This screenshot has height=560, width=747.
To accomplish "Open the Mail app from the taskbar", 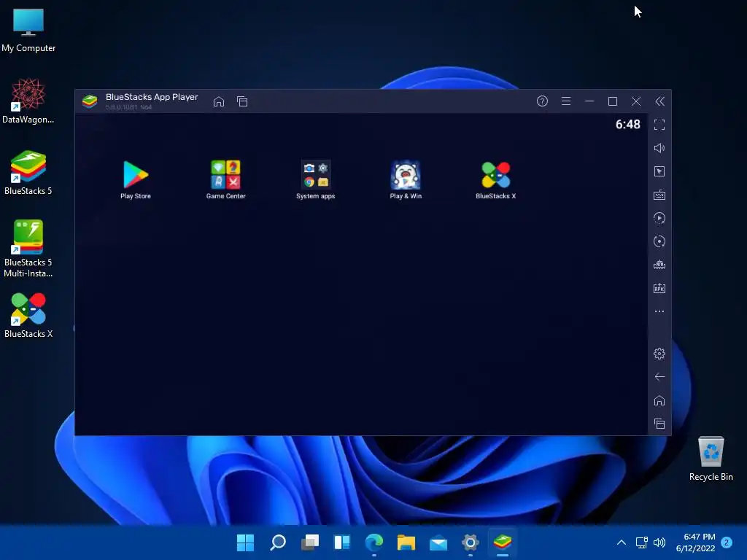I will (x=438, y=542).
